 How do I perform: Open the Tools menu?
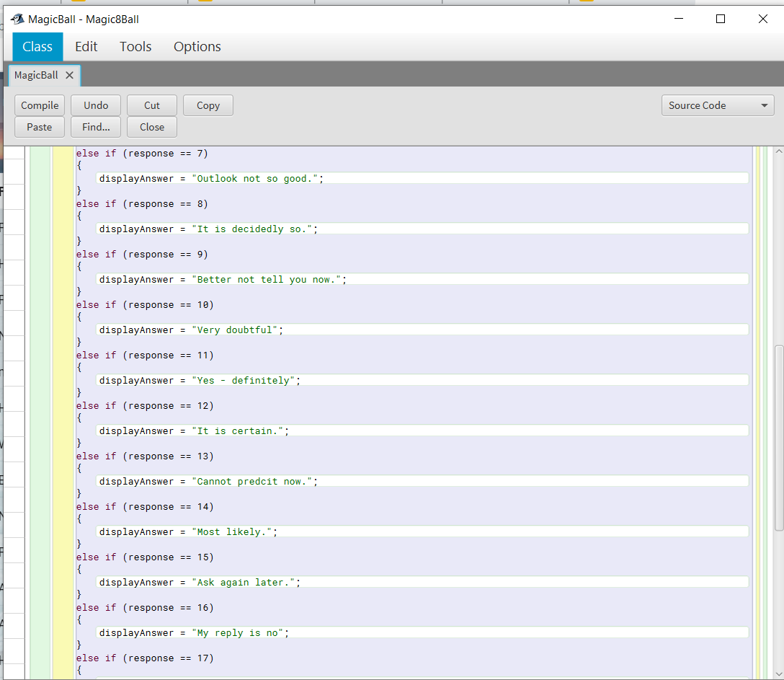tap(135, 47)
